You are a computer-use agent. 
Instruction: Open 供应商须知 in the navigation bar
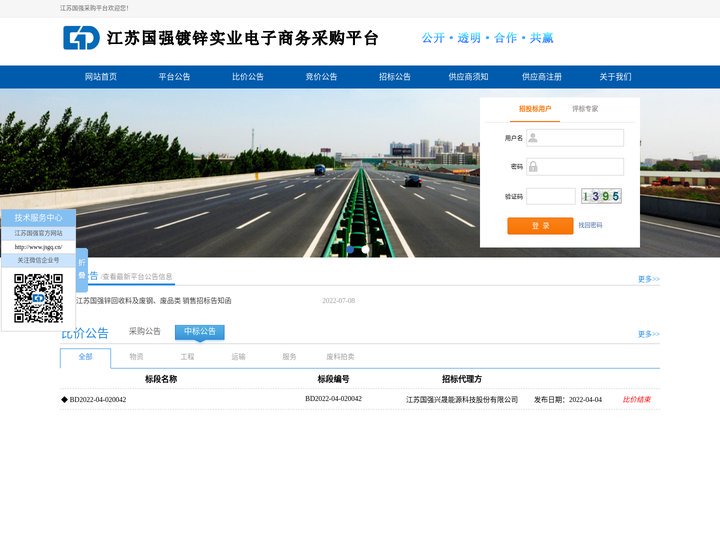pos(468,77)
